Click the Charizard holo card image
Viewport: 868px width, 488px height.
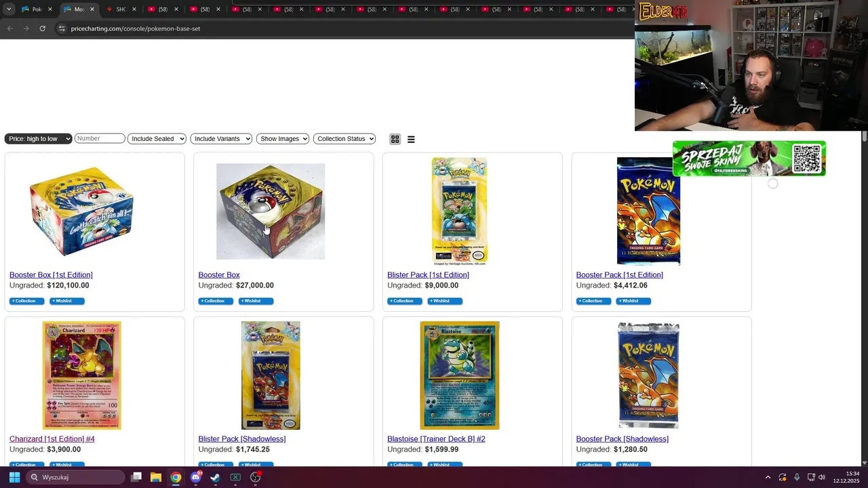point(81,375)
